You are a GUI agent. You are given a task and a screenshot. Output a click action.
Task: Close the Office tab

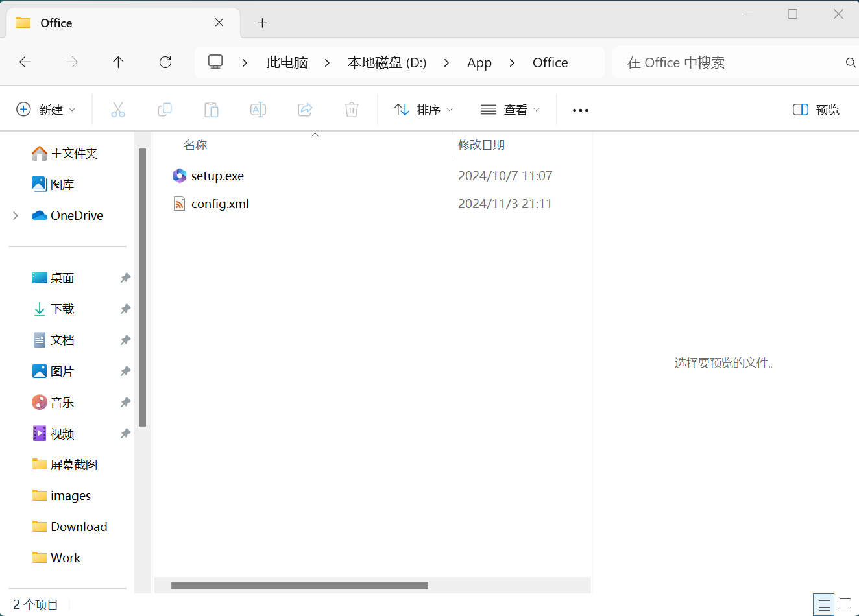pos(219,23)
